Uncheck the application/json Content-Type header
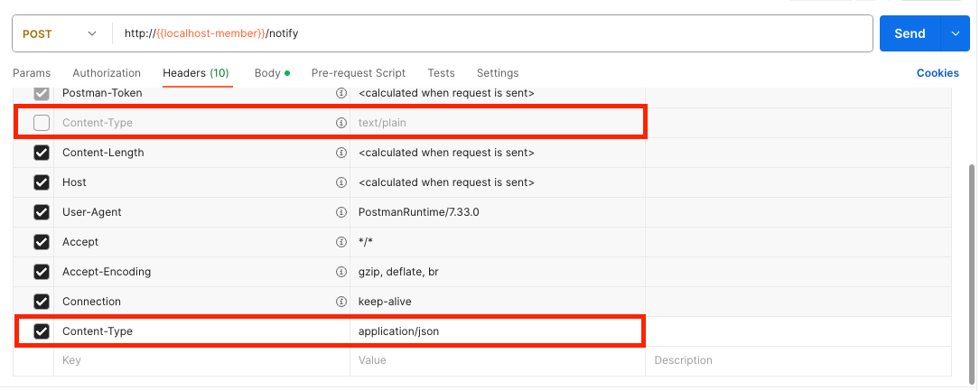 tap(42, 331)
